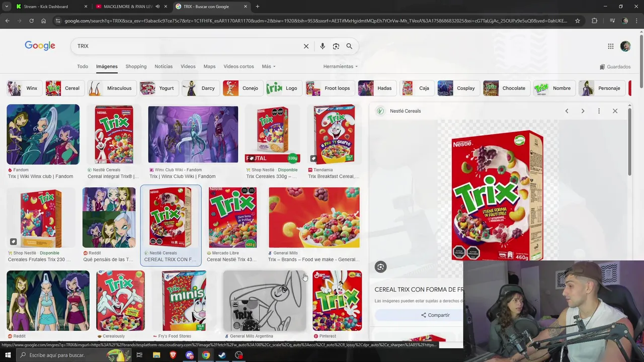
Task: Click the Compartir share button
Action: point(435,315)
